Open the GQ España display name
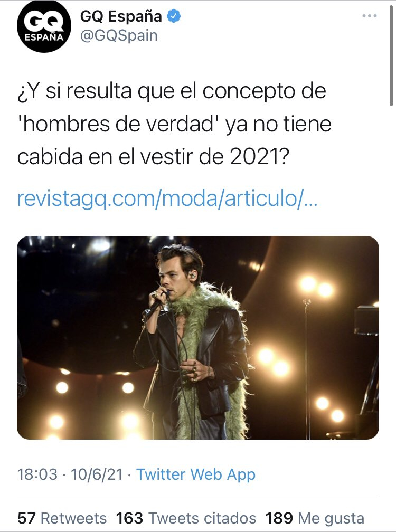The width and height of the screenshot is (396, 532). (x=121, y=16)
